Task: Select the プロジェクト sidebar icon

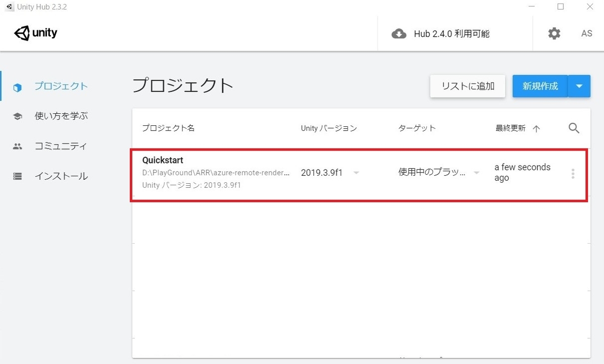Action: pos(17,86)
